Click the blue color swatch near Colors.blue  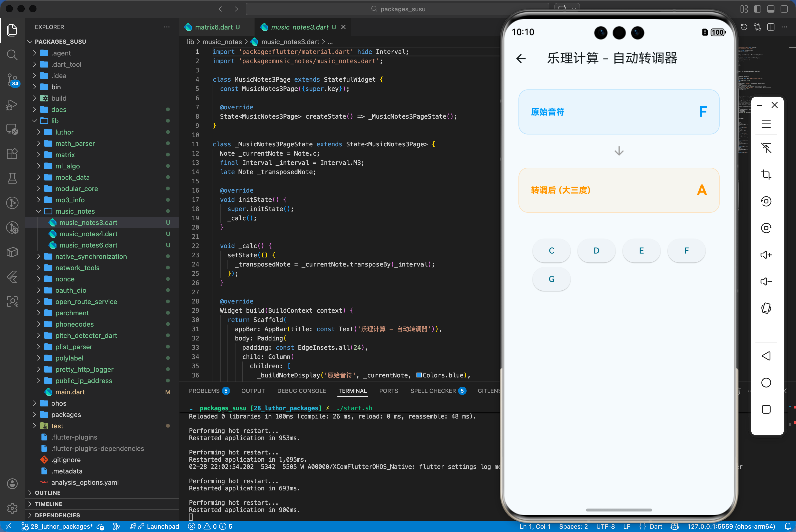[x=419, y=375]
